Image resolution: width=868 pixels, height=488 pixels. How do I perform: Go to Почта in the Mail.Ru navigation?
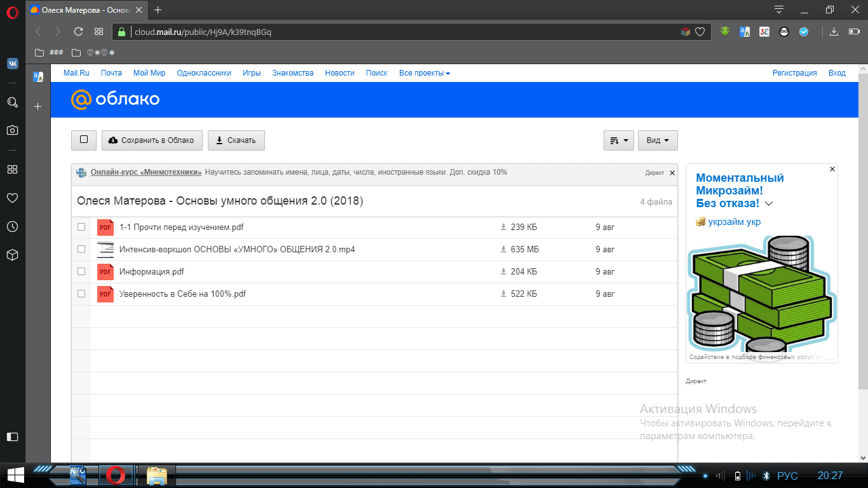tap(111, 73)
